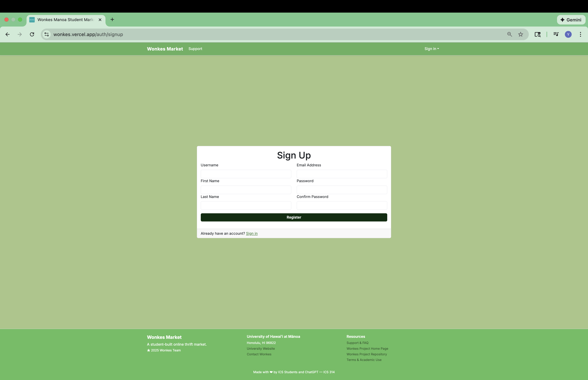The image size is (588, 380).
Task: Click the browser back arrow
Action: 7,34
